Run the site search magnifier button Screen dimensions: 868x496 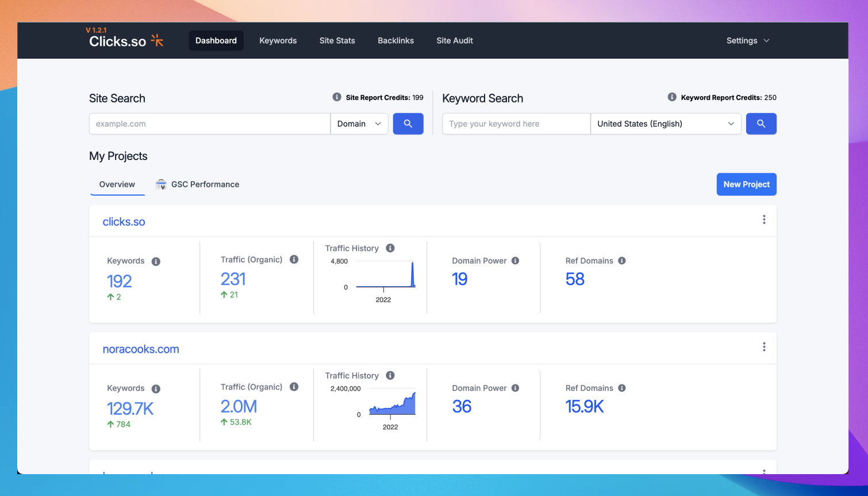408,124
